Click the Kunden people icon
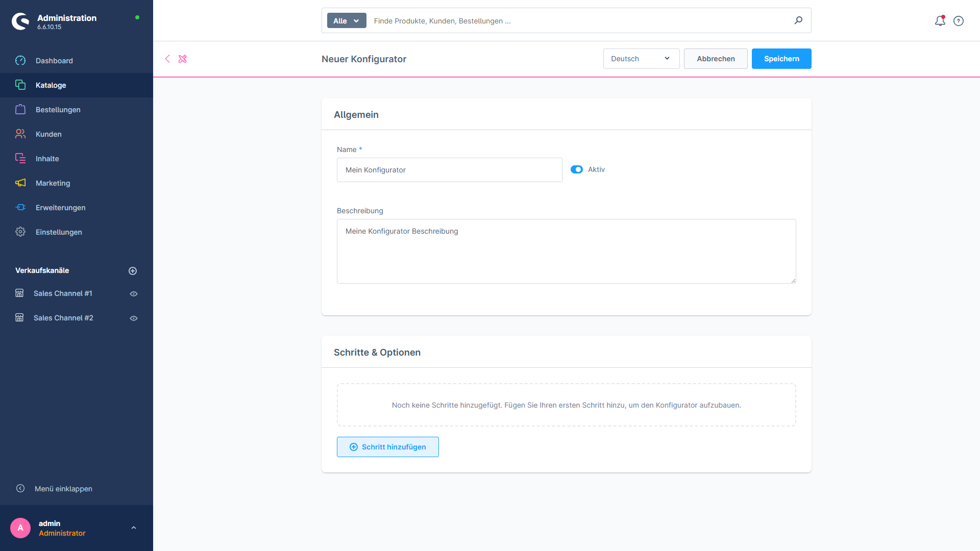The height and width of the screenshot is (551, 980). 20,134
